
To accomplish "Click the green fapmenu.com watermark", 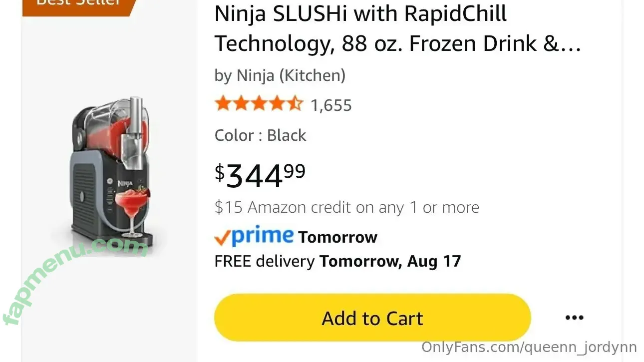I will coord(75,280).
